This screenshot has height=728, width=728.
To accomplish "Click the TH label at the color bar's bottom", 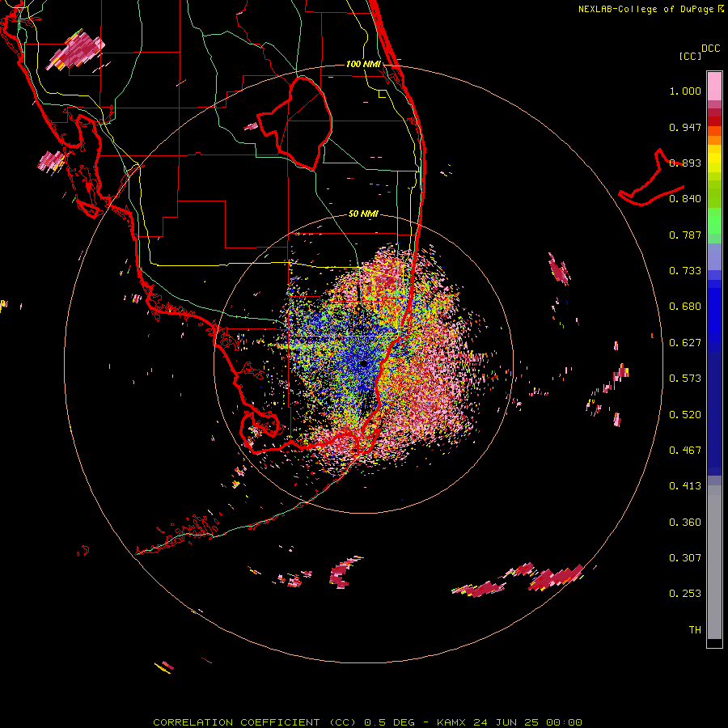I will [695, 630].
